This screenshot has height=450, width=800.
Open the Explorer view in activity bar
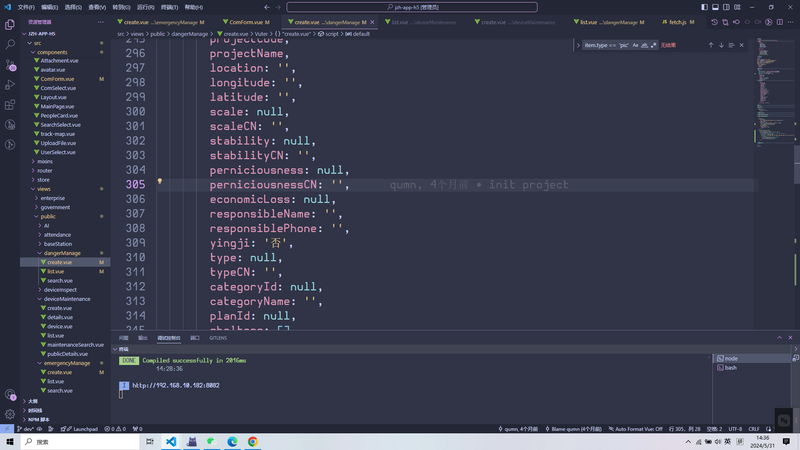pyautogui.click(x=10, y=24)
